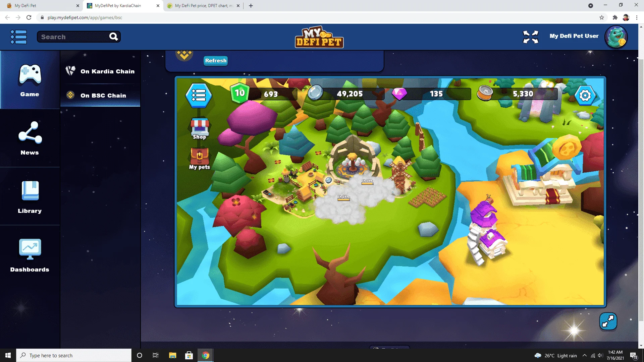This screenshot has width=644, height=362.
Task: Go back to the previous page
Action: click(x=7, y=17)
